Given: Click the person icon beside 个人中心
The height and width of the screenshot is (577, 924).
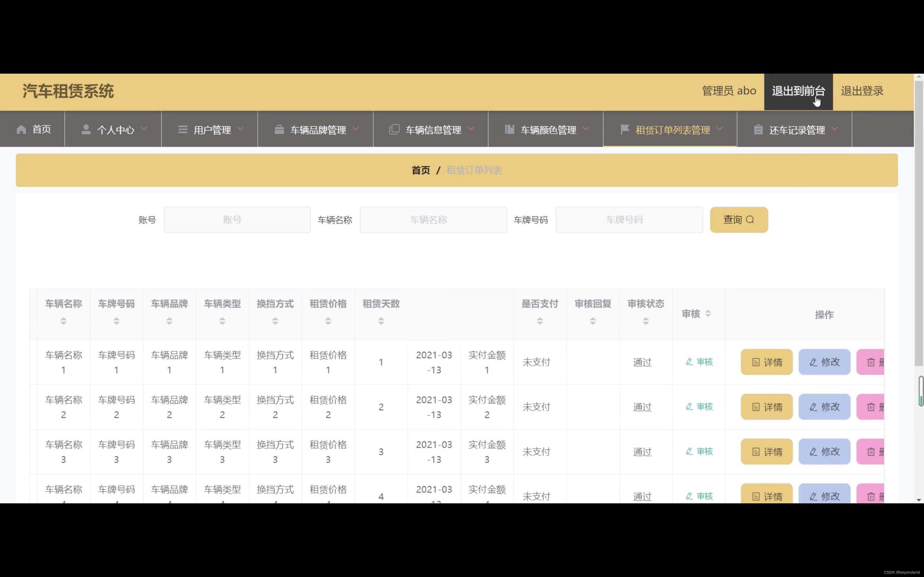Looking at the screenshot, I should pyautogui.click(x=86, y=130).
